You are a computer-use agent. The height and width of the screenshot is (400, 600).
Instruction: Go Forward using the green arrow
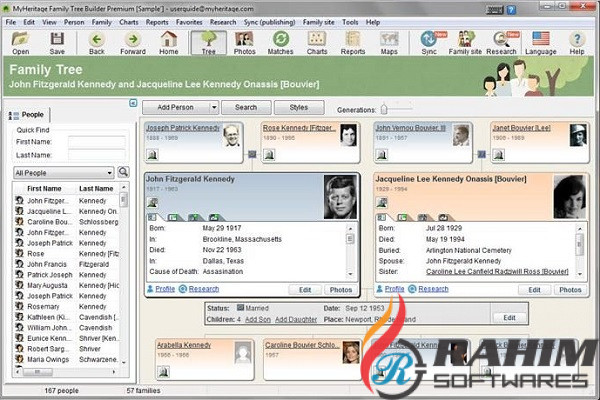click(133, 43)
